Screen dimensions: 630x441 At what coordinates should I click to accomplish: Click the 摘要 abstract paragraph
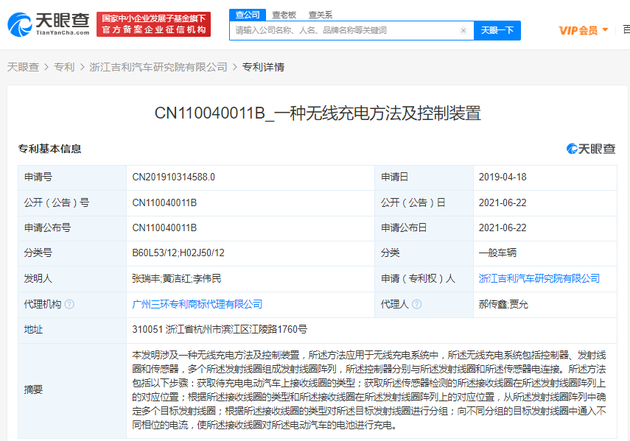point(369,390)
